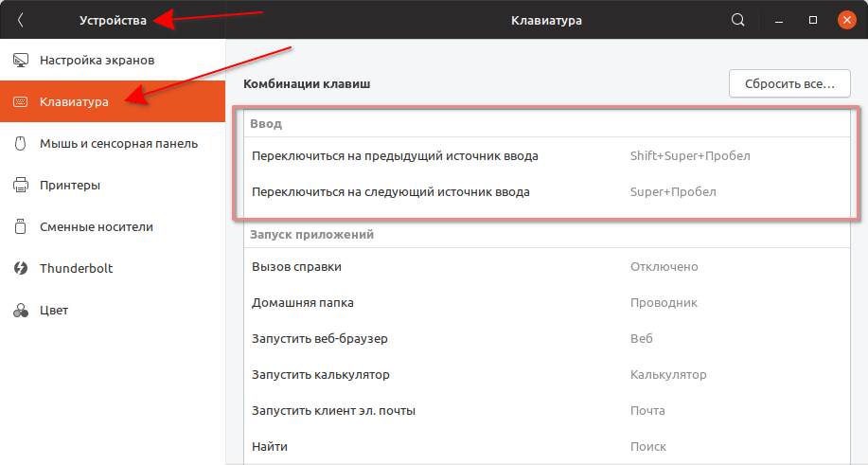The image size is (868, 465).
Task: Open search with the magnifier icon
Action: (738, 20)
